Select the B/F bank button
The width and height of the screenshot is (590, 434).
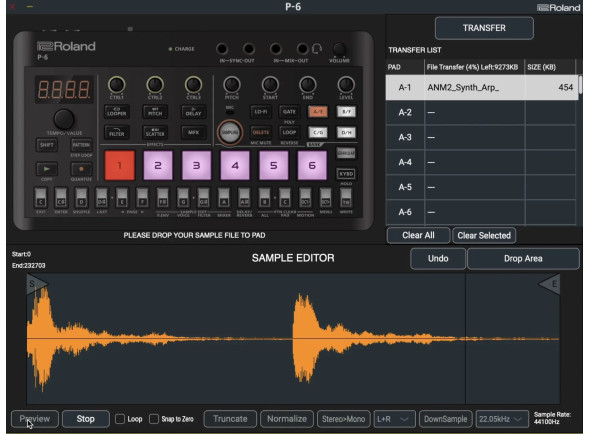pos(346,112)
